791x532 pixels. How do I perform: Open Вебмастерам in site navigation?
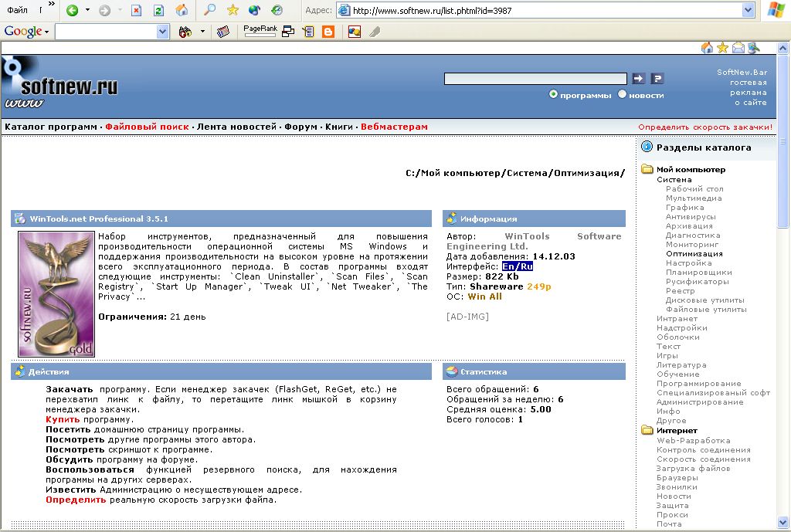tap(394, 127)
